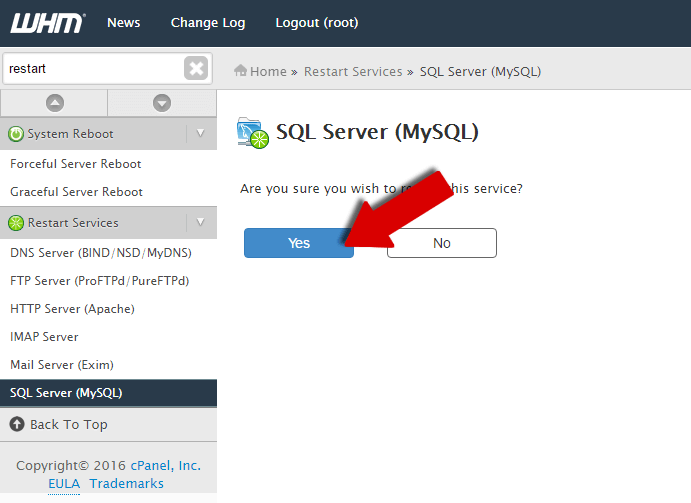Screen dimensions: 691x503
Task: Open the cPanel, Inc. link
Action: (166, 466)
